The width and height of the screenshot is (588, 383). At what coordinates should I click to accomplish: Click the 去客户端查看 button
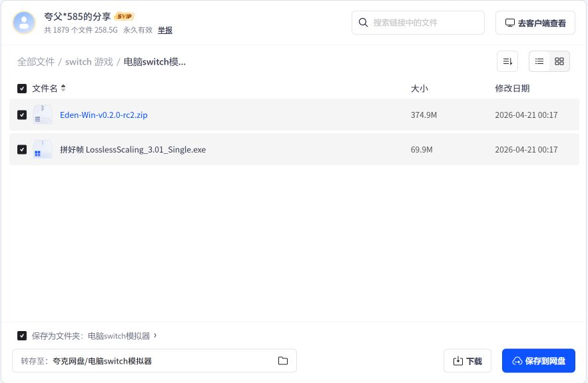pos(535,23)
